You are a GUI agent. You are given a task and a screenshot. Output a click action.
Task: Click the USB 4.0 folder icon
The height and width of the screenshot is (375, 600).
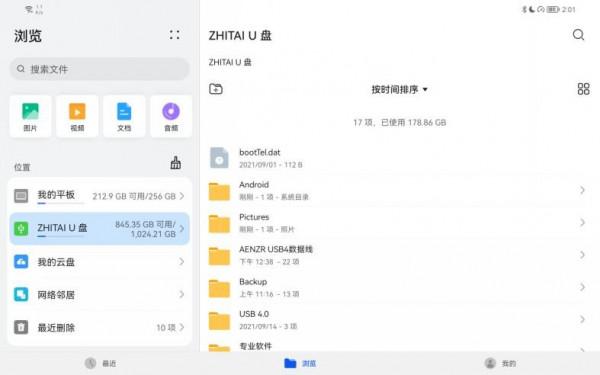pyautogui.click(x=219, y=321)
